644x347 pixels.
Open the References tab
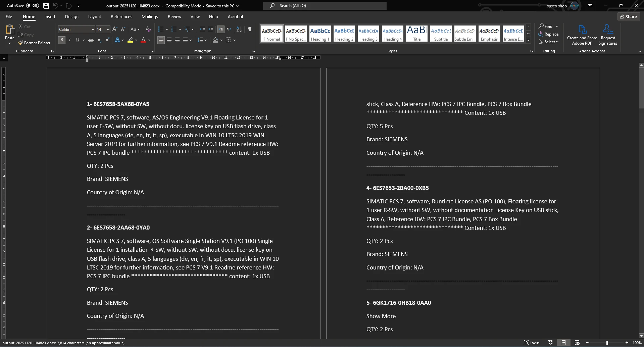[x=121, y=16]
